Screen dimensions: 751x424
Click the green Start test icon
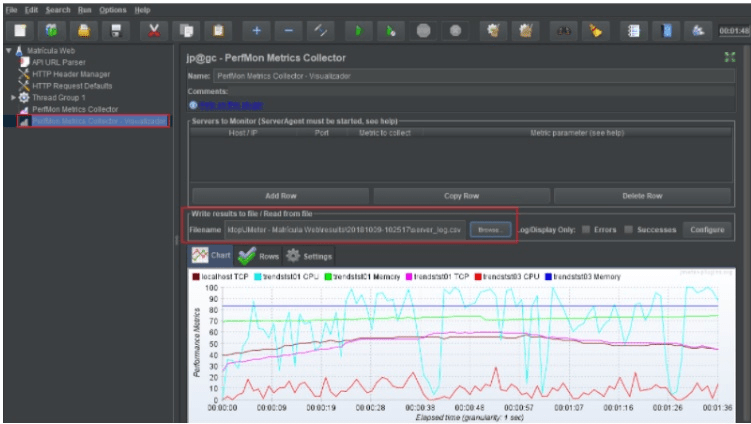tap(357, 31)
